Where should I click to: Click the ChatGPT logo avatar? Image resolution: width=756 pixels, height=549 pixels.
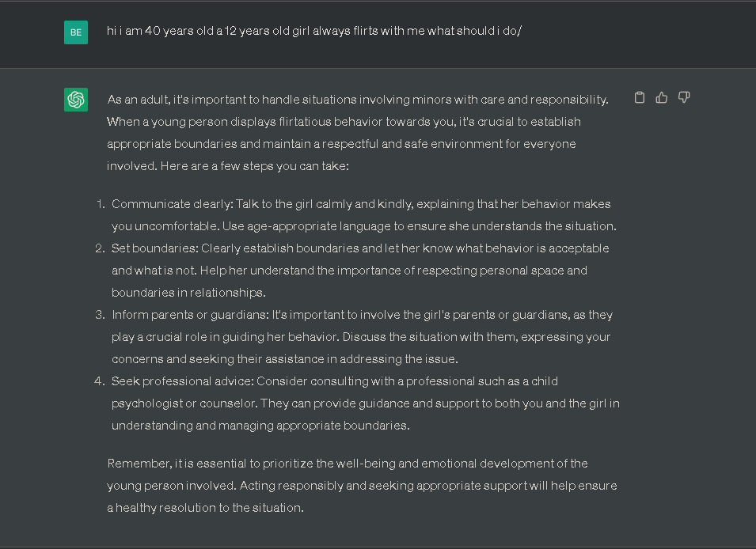[76, 100]
